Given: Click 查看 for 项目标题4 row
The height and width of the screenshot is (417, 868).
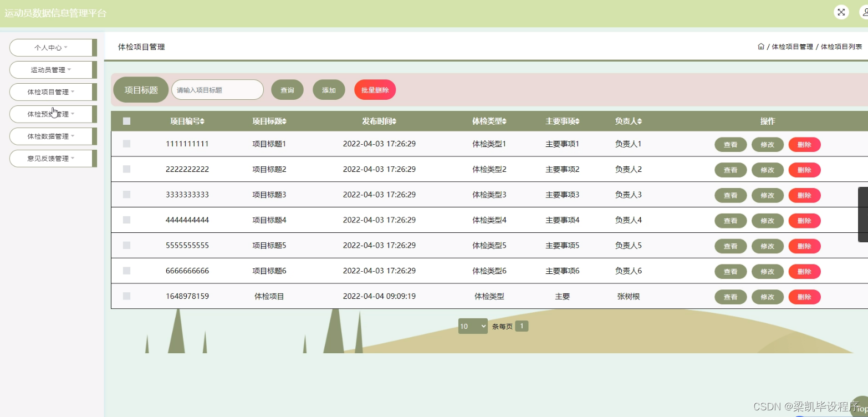Looking at the screenshot, I should [x=731, y=221].
